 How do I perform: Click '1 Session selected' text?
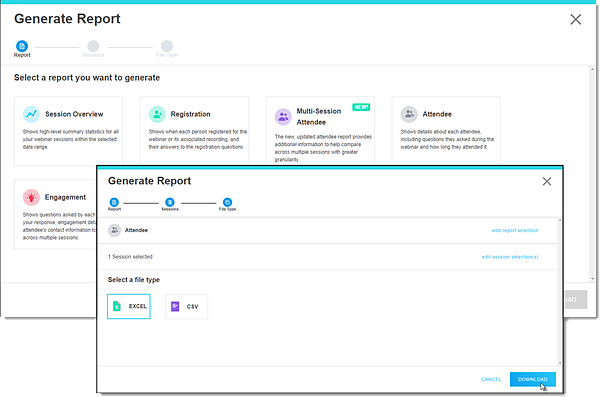click(130, 256)
